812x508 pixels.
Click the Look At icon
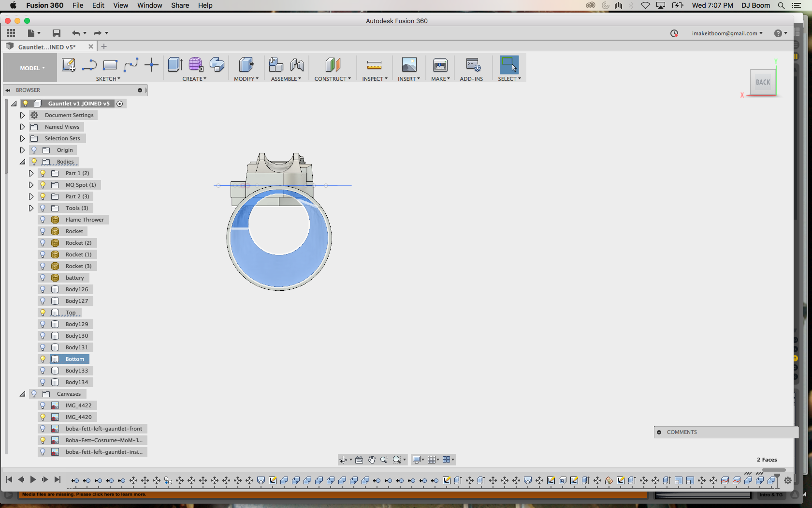[359, 460]
